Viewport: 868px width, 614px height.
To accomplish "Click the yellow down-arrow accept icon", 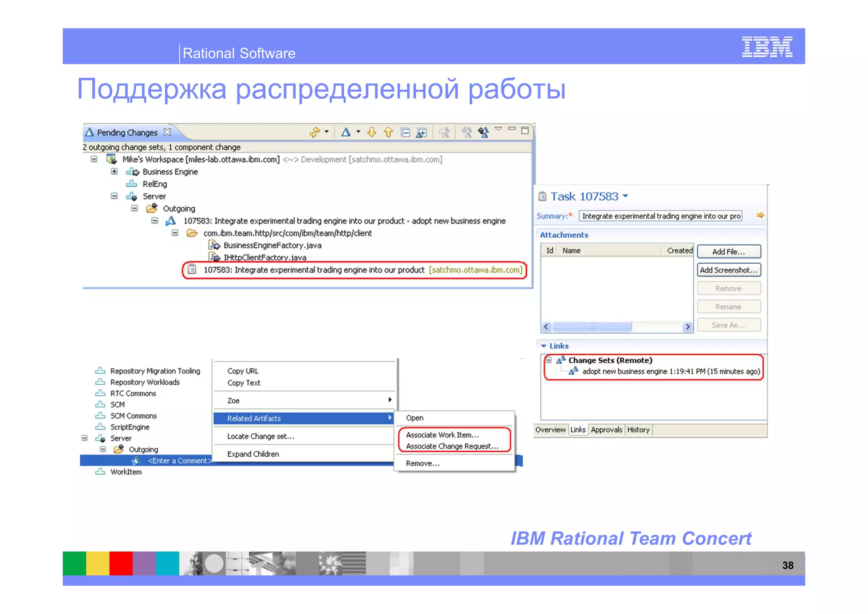I will coord(372,132).
